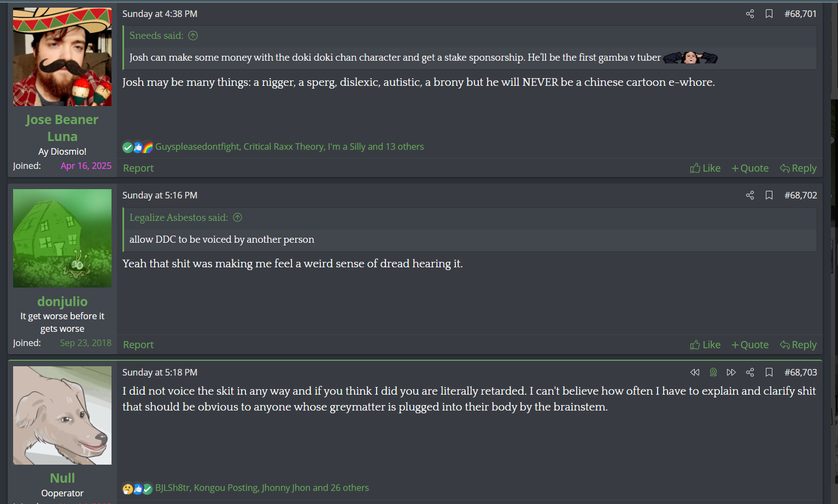Reply to donjulio's post
The height and width of the screenshot is (504, 838).
tap(798, 345)
